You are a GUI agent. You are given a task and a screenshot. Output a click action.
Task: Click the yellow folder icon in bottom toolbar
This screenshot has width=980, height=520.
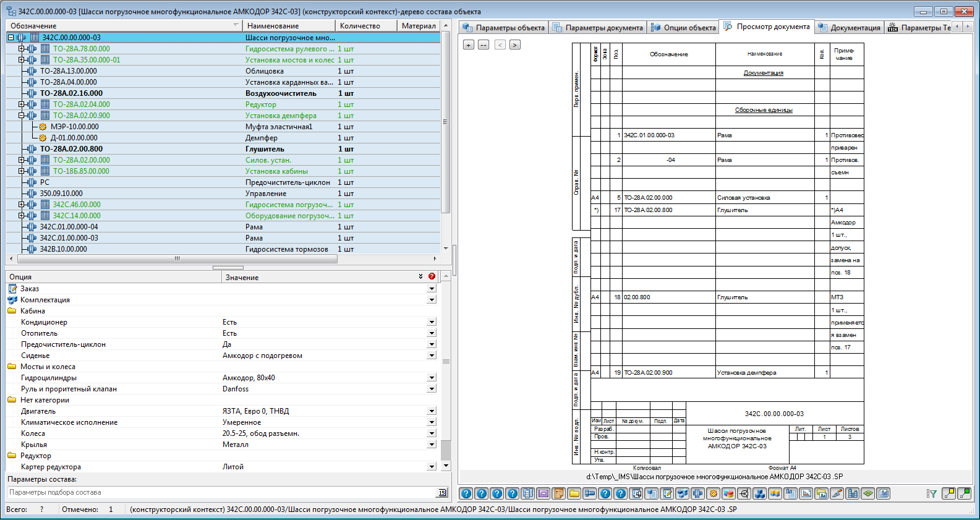click(574, 493)
